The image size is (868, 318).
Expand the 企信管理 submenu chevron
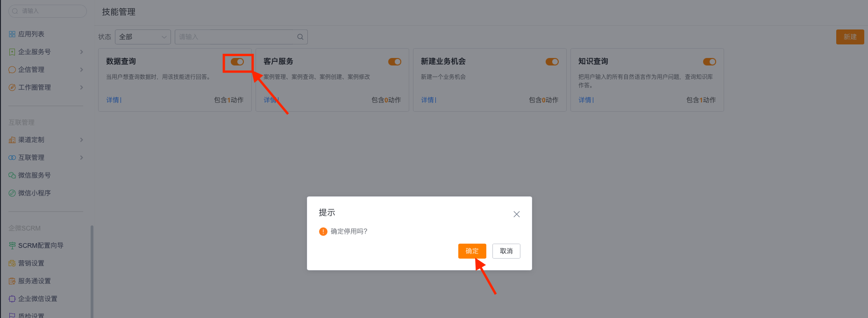coord(81,70)
